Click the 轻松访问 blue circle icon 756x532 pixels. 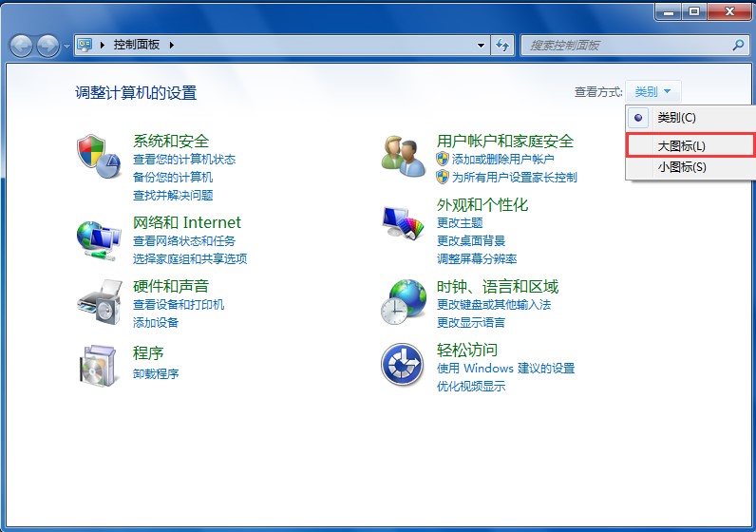(402, 365)
